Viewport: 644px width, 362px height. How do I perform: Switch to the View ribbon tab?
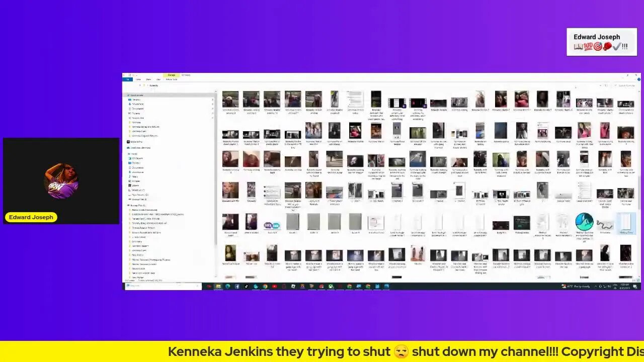click(x=158, y=79)
